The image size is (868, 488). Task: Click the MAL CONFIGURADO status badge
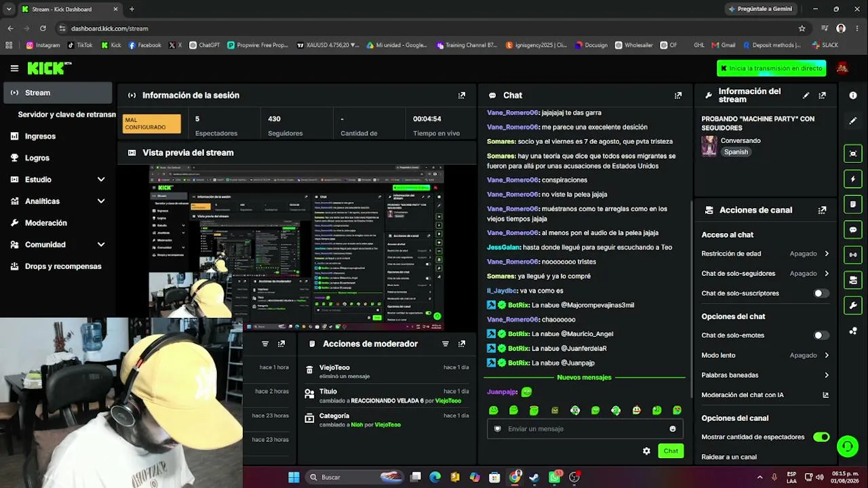(x=152, y=124)
